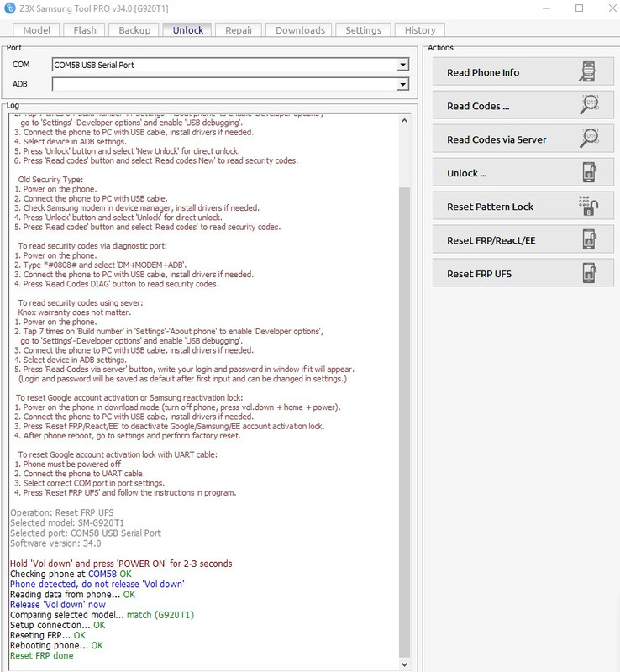This screenshot has height=672, width=620.
Task: Click 'Phone detected, do not release' line
Action: click(x=97, y=584)
